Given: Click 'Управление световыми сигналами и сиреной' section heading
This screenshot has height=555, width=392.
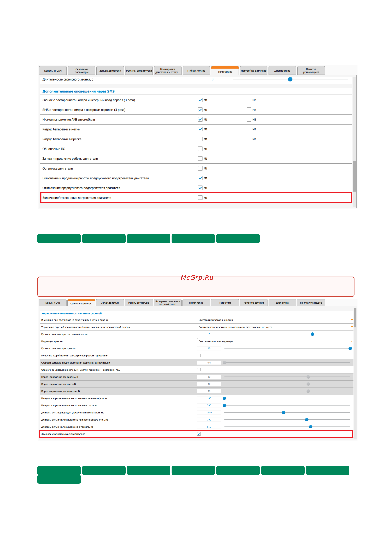Looking at the screenshot, I should pyautogui.click(x=71, y=313).
